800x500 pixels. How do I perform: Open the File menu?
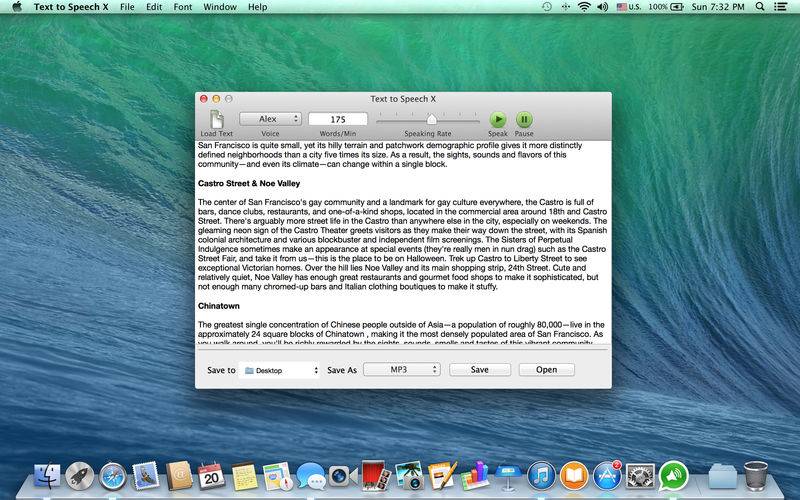click(127, 7)
